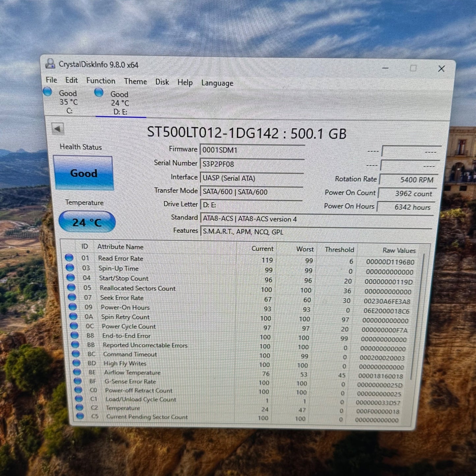Click the 24 °C temperature button
The height and width of the screenshot is (476, 476).
pyautogui.click(x=87, y=222)
